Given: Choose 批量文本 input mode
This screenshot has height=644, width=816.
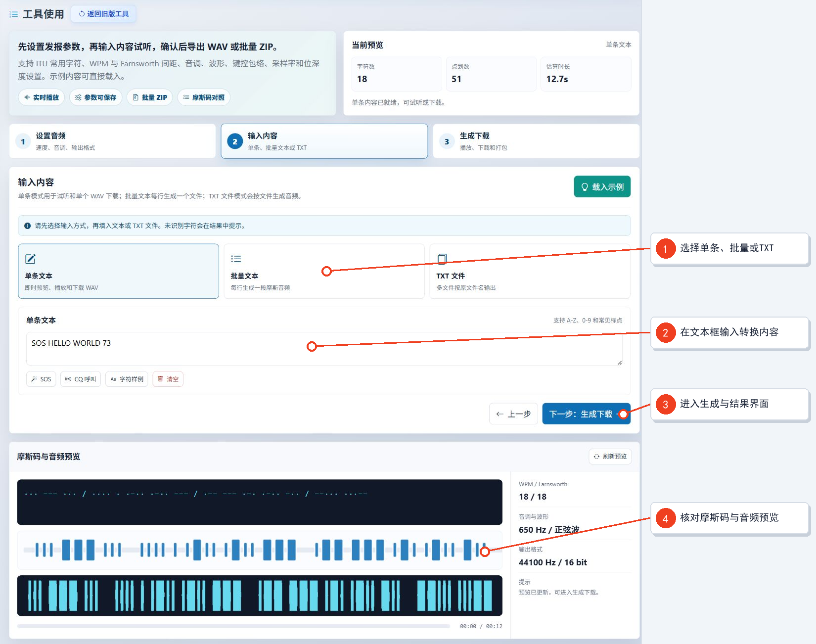Looking at the screenshot, I should click(324, 271).
